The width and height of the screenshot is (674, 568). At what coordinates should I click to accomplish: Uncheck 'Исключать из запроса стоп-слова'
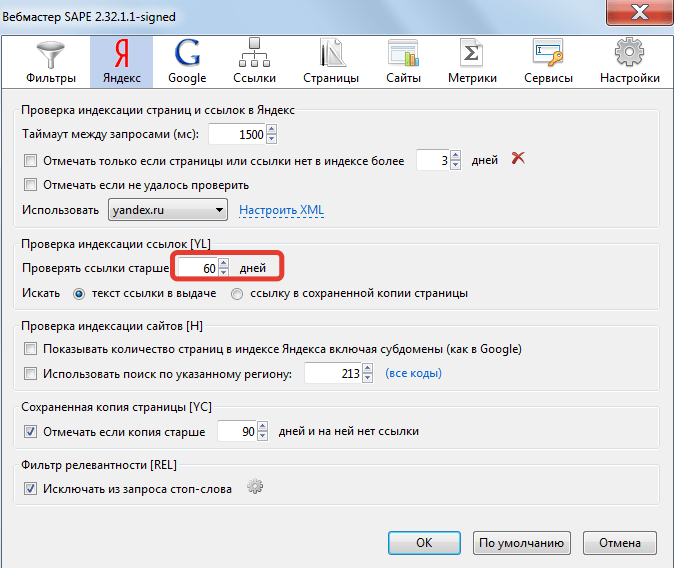31,489
